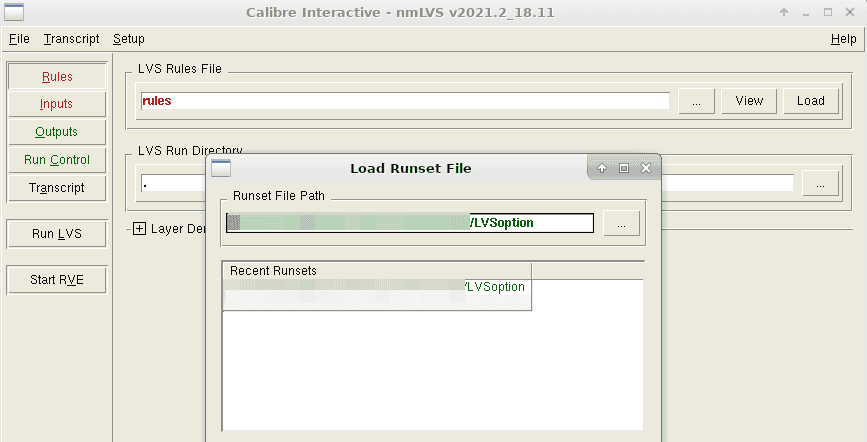This screenshot has width=867, height=442.
Task: Click Load for the LVS rules file
Action: coord(811,101)
